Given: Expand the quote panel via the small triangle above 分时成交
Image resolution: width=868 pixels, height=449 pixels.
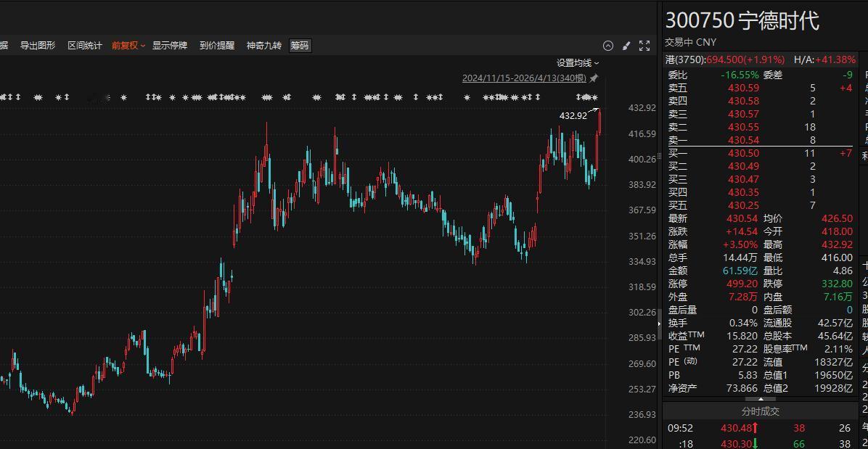Looking at the screenshot, I should point(761,398).
